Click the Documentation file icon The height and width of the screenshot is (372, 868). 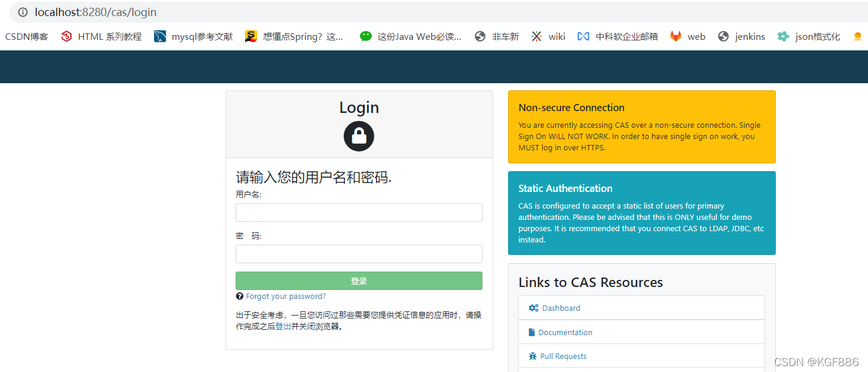pyautogui.click(x=532, y=332)
